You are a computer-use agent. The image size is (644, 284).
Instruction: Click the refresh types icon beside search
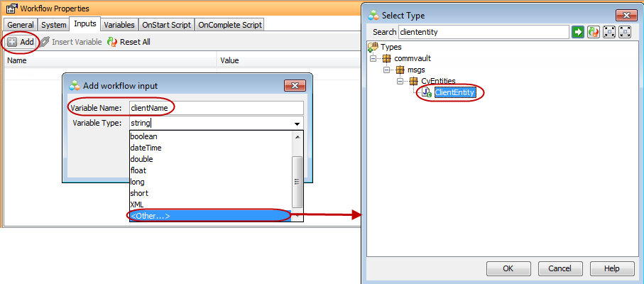pyautogui.click(x=594, y=32)
